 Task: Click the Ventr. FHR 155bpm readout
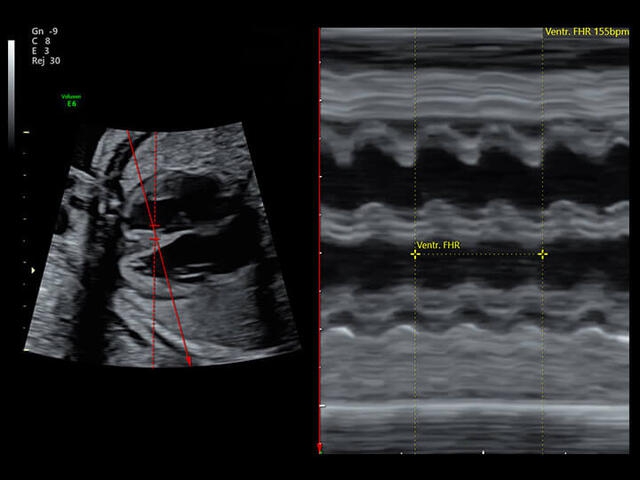pyautogui.click(x=586, y=32)
